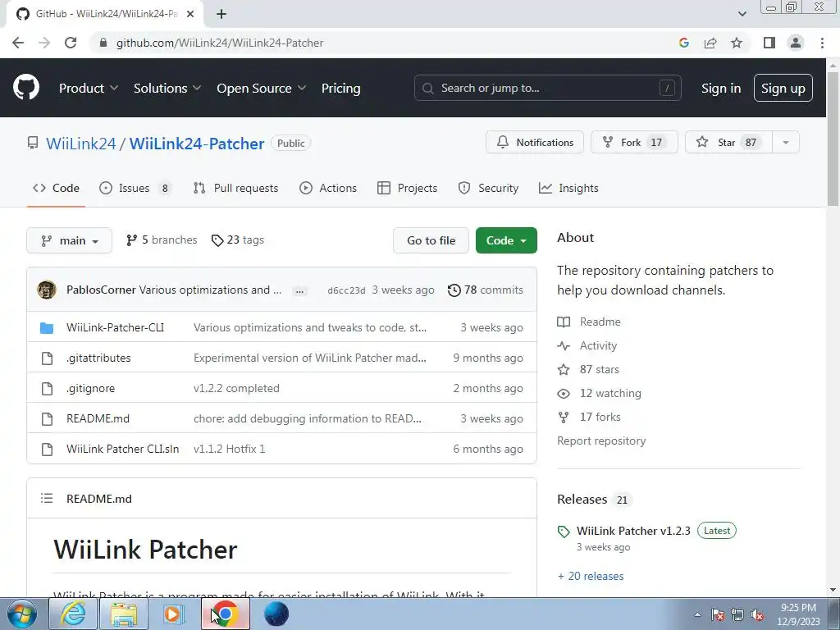Viewport: 840px width, 630px height.
Task: Switch to the Pull requests tab
Action: coord(235,188)
